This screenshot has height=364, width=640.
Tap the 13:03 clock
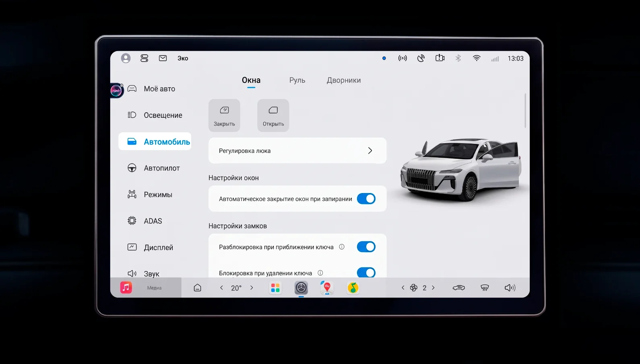coord(516,58)
